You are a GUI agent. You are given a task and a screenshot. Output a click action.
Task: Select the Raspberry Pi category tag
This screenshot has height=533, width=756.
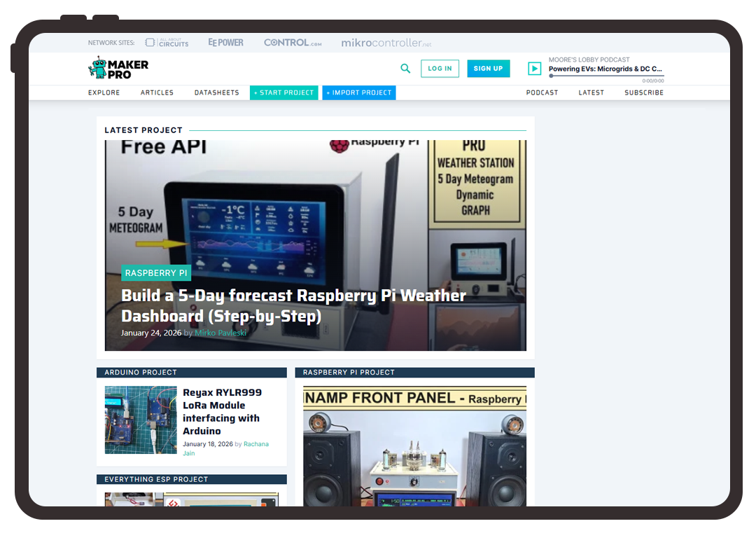pyautogui.click(x=156, y=273)
